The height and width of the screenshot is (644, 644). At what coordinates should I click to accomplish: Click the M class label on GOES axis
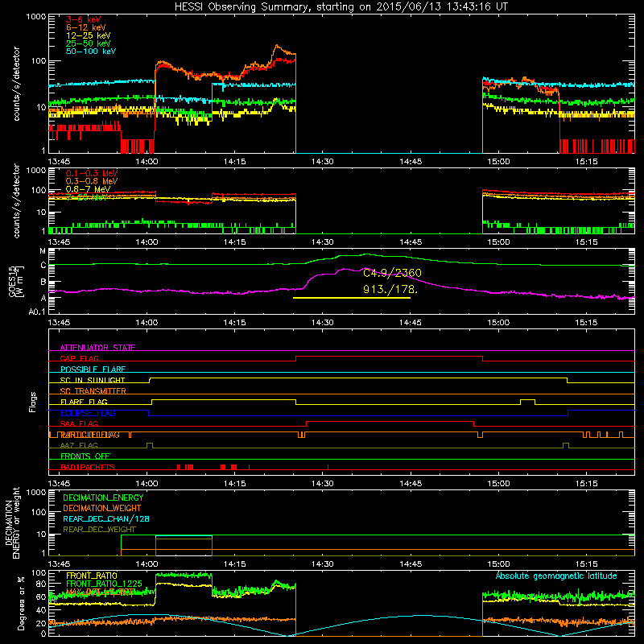click(43, 251)
